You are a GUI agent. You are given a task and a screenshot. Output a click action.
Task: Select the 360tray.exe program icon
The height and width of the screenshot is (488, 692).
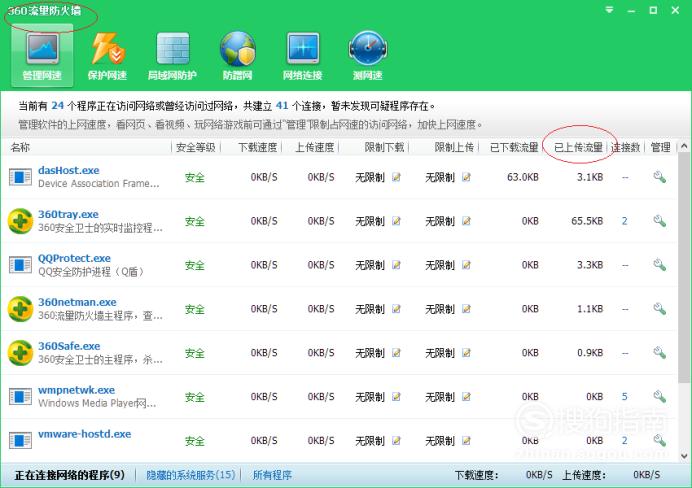coord(20,221)
